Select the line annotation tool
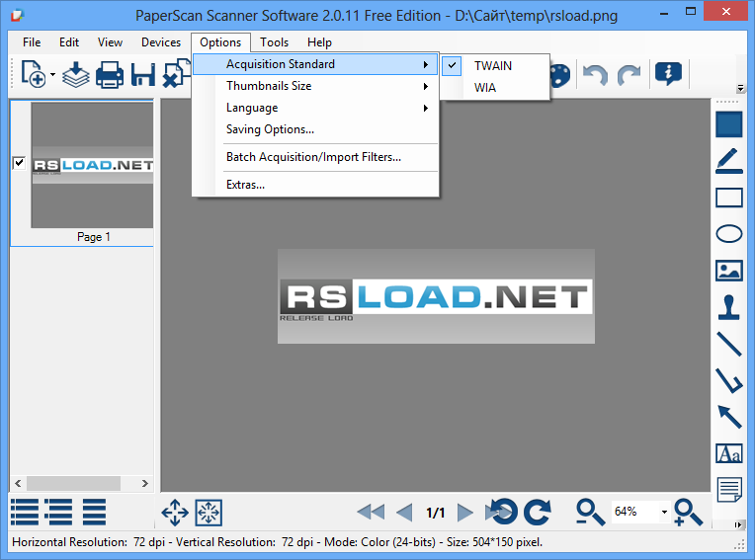755x560 pixels. point(729,344)
